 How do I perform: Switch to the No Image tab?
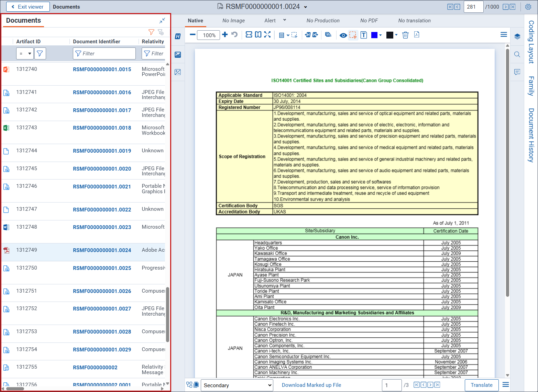pos(233,21)
